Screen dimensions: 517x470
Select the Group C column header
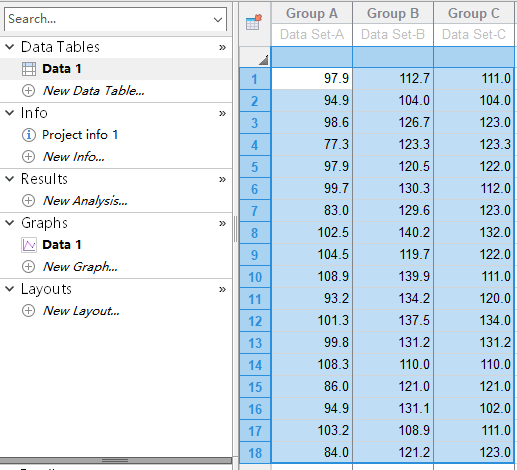(x=474, y=13)
